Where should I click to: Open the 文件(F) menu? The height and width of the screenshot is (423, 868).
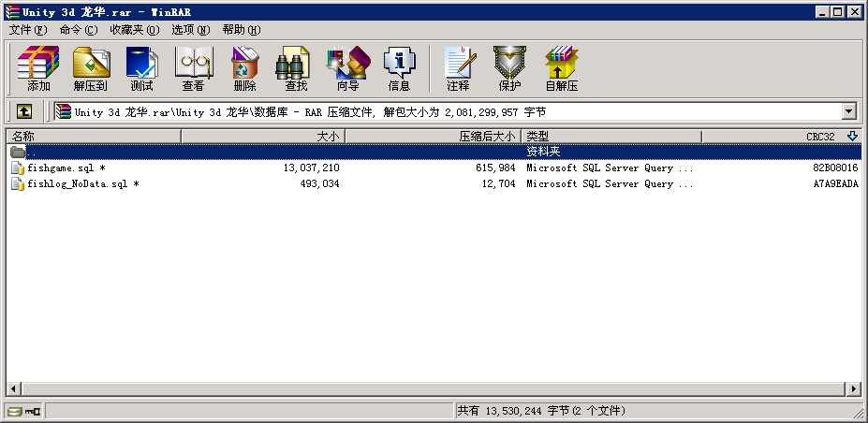click(28, 30)
